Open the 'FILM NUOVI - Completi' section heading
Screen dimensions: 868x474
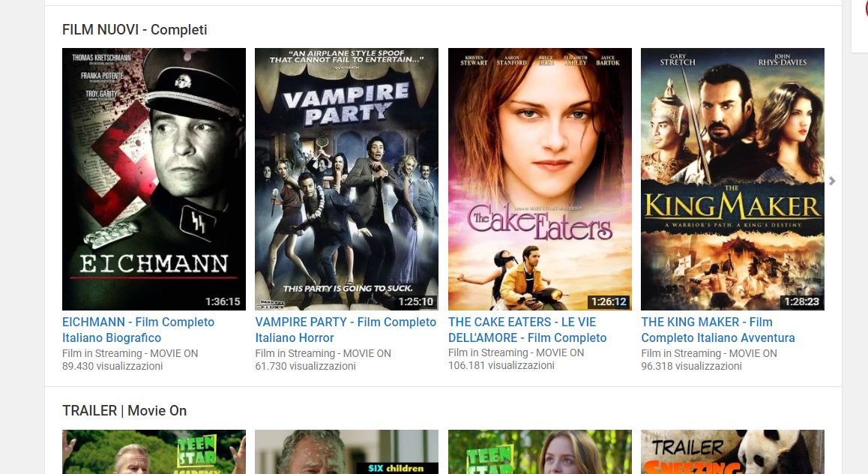[x=134, y=29]
